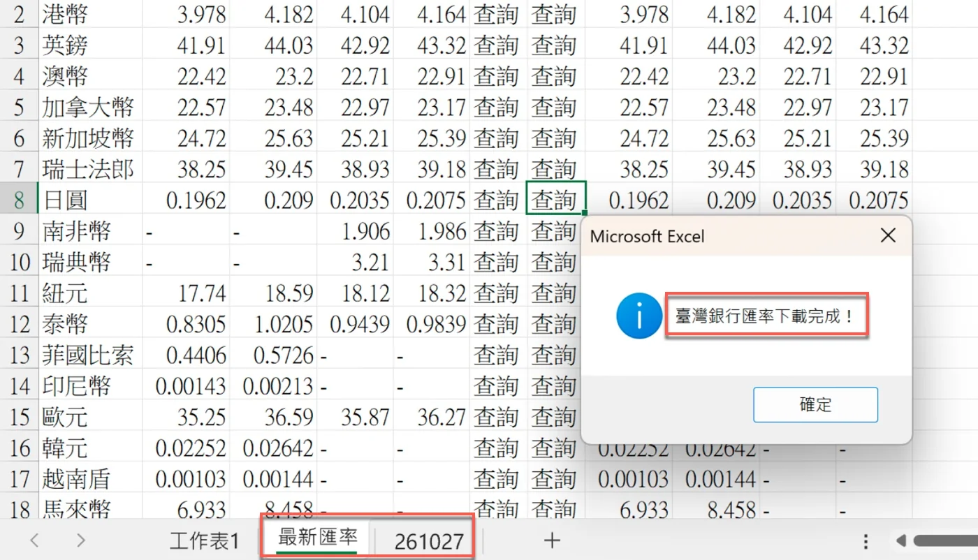Select the 澳幣 currency cell

point(90,75)
